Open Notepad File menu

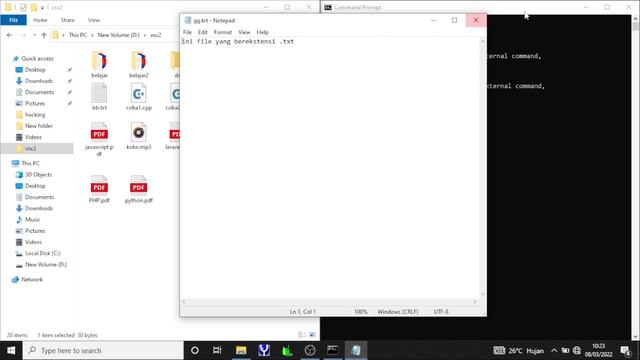[187, 32]
